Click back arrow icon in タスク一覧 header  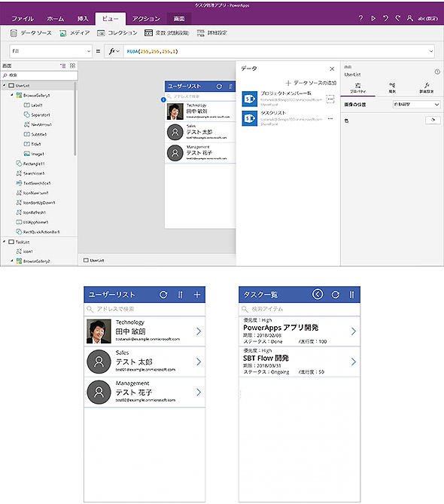tap(318, 295)
